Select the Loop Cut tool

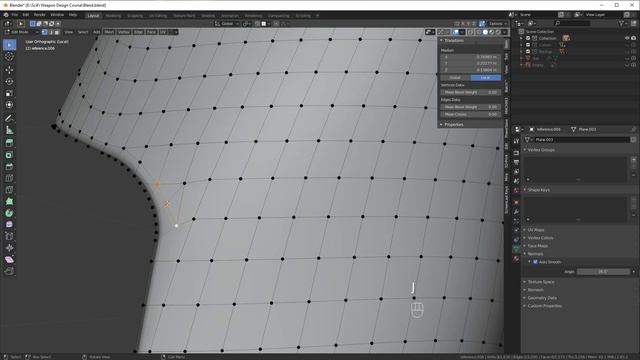[x=9, y=178]
